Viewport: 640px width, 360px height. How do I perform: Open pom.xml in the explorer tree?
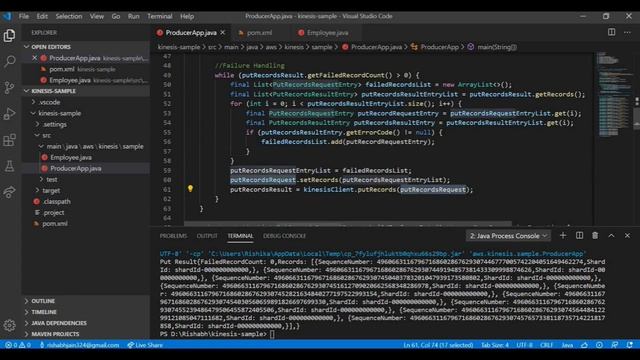coord(55,223)
